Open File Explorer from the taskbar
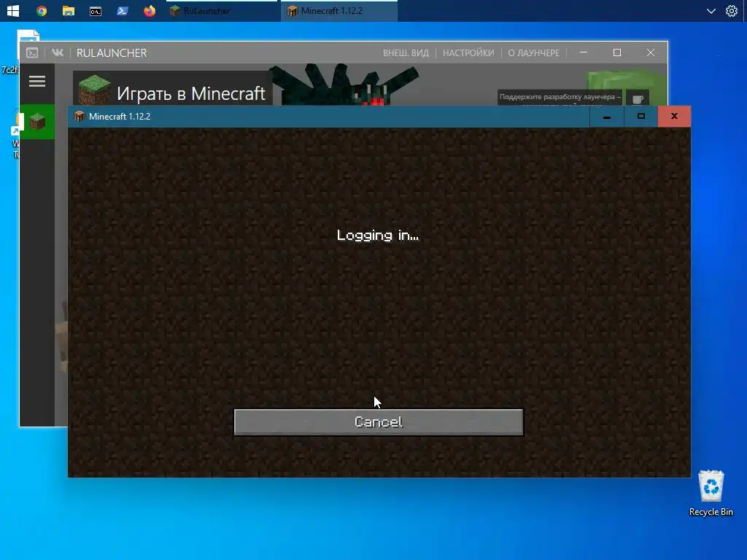747x560 pixels. click(x=69, y=10)
